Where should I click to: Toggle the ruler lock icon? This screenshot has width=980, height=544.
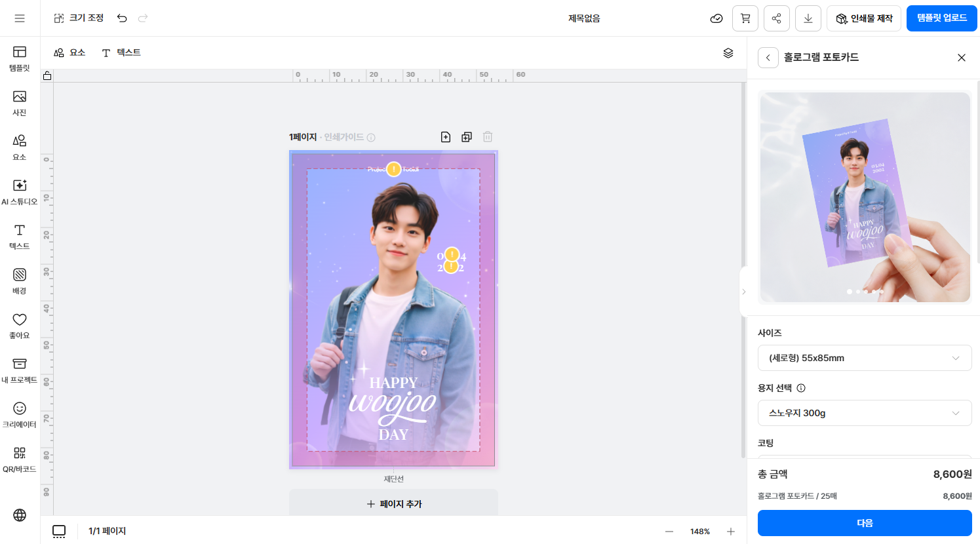click(47, 76)
